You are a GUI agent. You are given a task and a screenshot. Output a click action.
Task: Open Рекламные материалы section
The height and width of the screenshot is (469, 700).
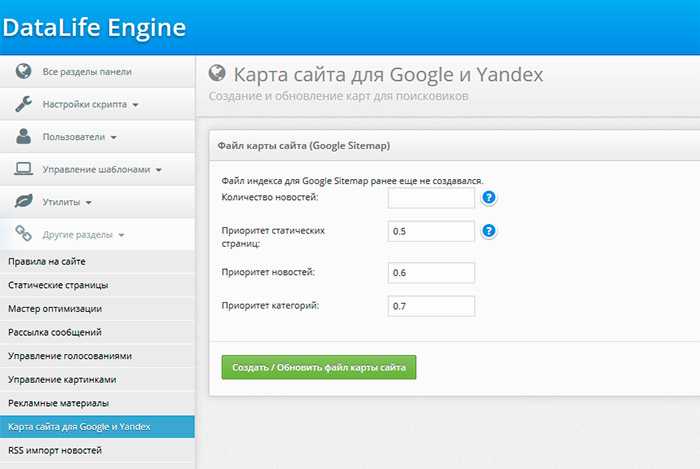click(x=97, y=403)
